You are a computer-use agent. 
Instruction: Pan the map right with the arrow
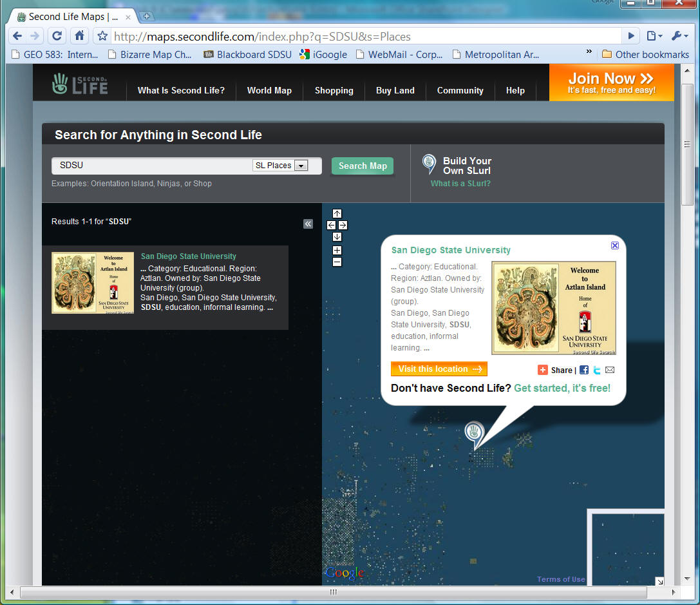(343, 226)
